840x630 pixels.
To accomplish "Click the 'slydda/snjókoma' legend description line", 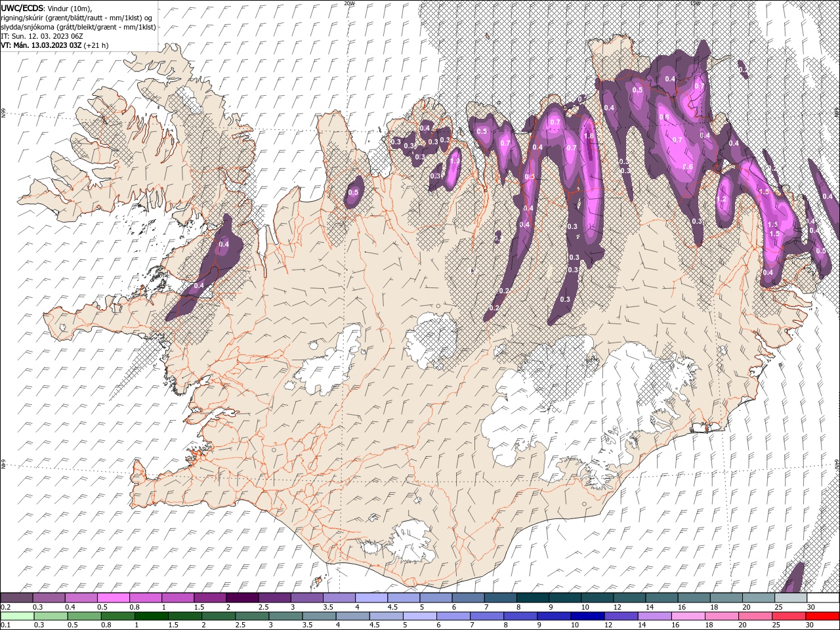I will [79, 27].
